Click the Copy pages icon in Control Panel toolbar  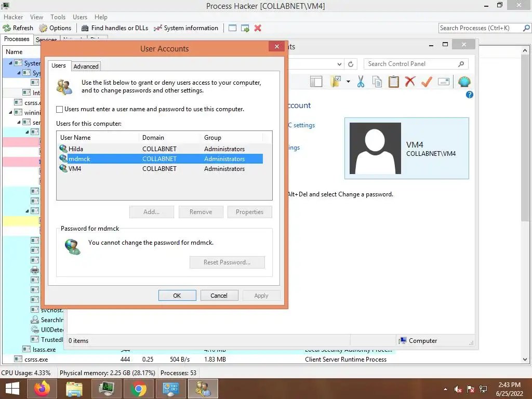point(377,82)
